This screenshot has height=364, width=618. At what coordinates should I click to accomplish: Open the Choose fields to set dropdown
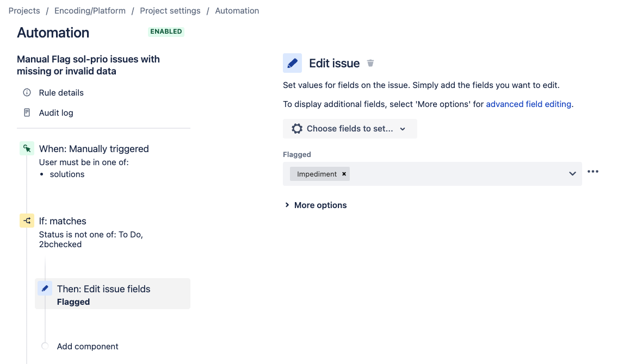(x=350, y=128)
